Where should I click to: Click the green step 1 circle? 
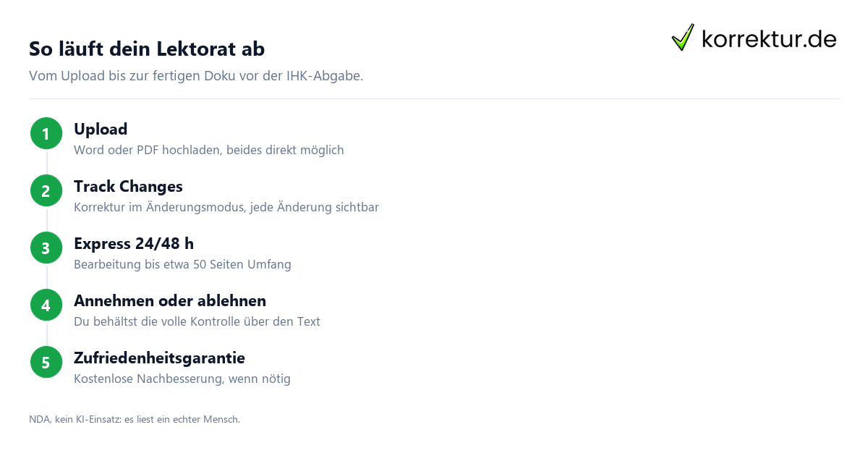(x=46, y=134)
